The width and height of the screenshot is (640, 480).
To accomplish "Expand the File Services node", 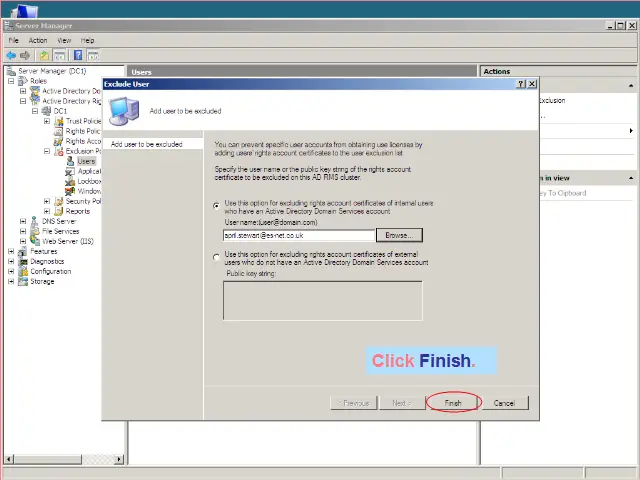I will pos(23,231).
